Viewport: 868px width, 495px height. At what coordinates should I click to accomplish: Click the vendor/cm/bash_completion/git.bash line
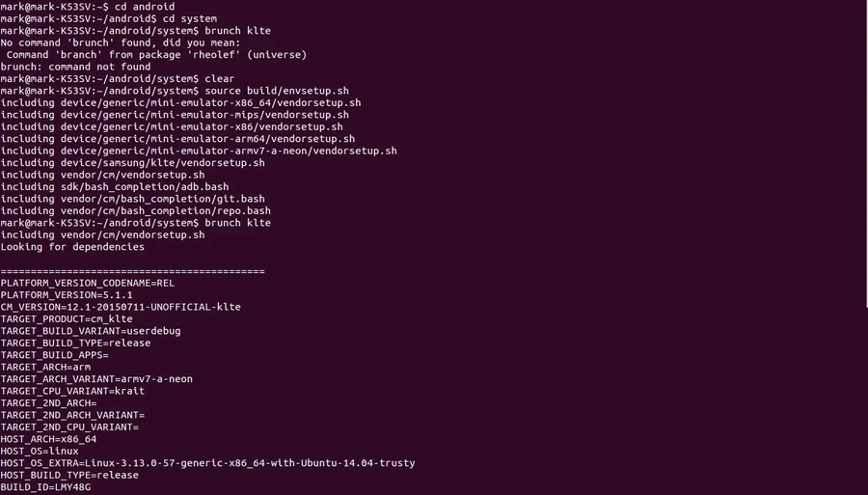(x=132, y=199)
